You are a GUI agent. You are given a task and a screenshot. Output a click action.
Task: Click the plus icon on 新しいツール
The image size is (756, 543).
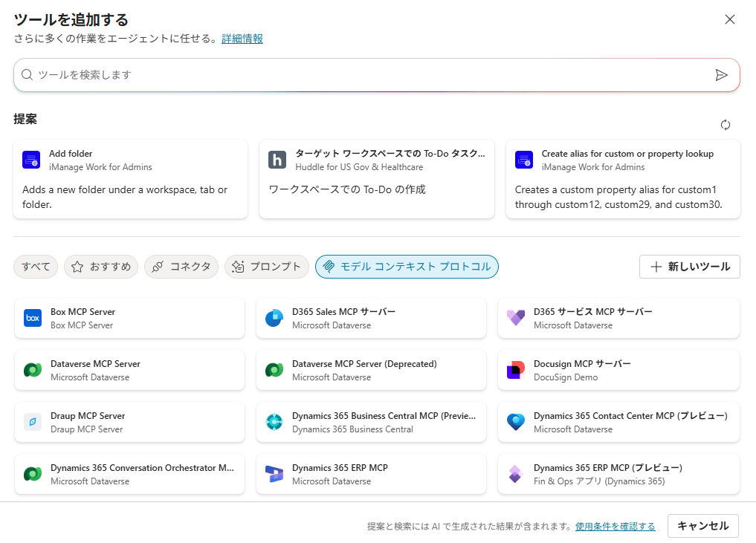click(x=656, y=267)
